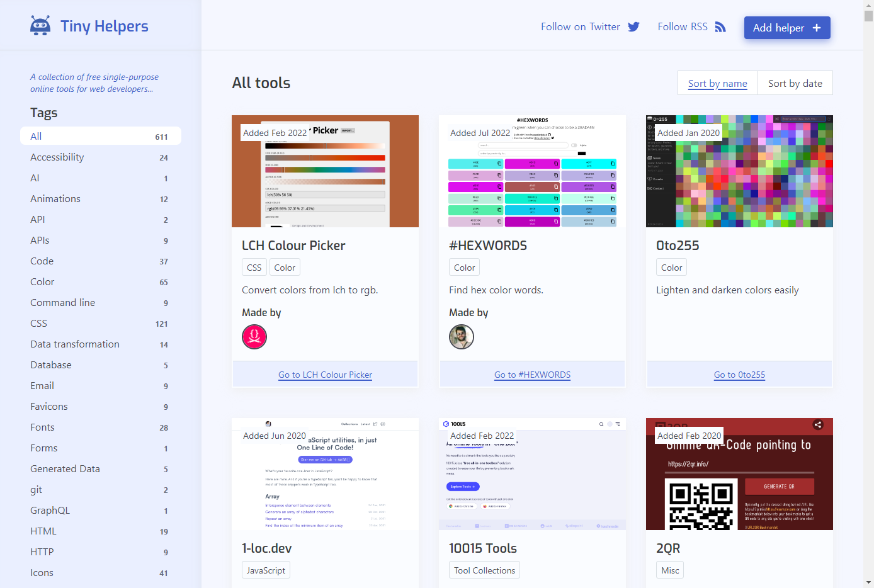Viewport: 874px width, 588px height.
Task: Filter by Color tag in sidebar
Action: tap(101, 281)
